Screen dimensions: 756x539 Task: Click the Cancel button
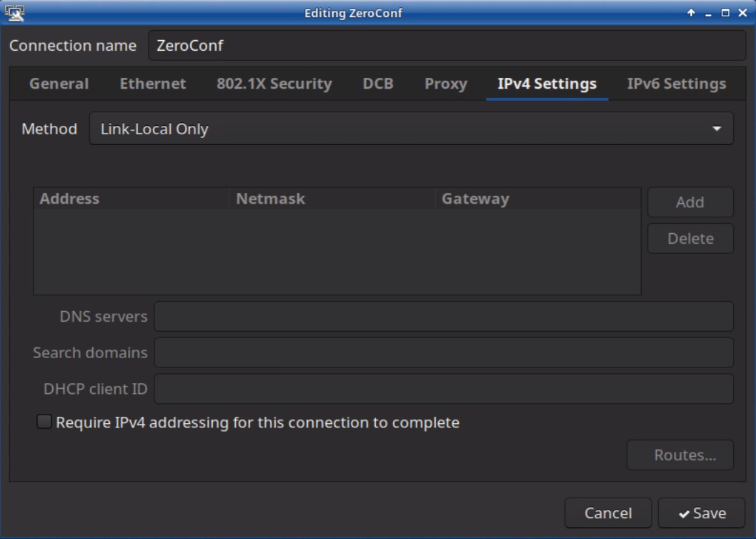pyautogui.click(x=607, y=513)
